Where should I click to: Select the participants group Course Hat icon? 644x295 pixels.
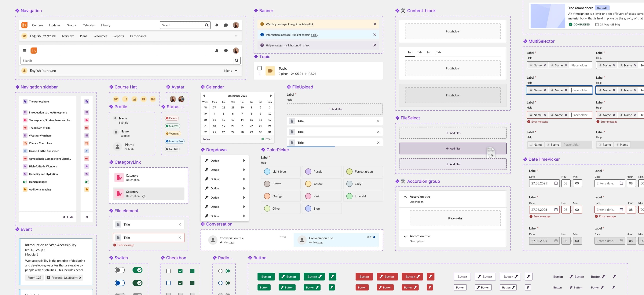(153, 99)
